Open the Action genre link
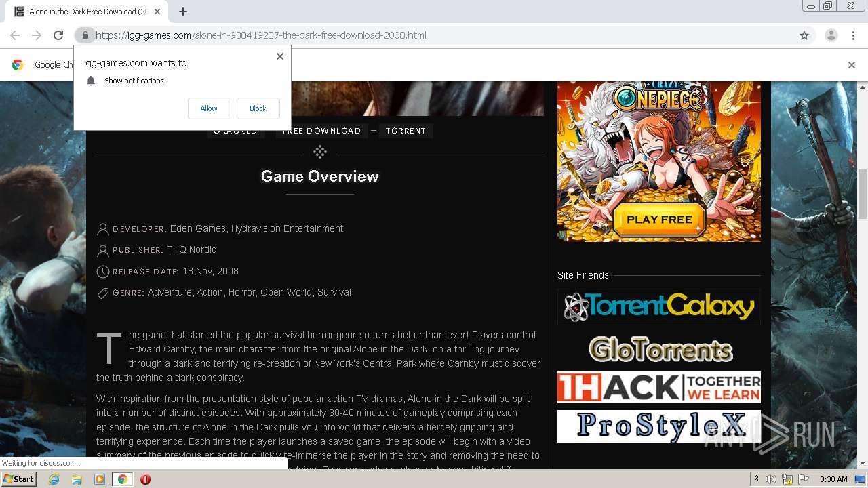The height and width of the screenshot is (488, 868). point(210,292)
